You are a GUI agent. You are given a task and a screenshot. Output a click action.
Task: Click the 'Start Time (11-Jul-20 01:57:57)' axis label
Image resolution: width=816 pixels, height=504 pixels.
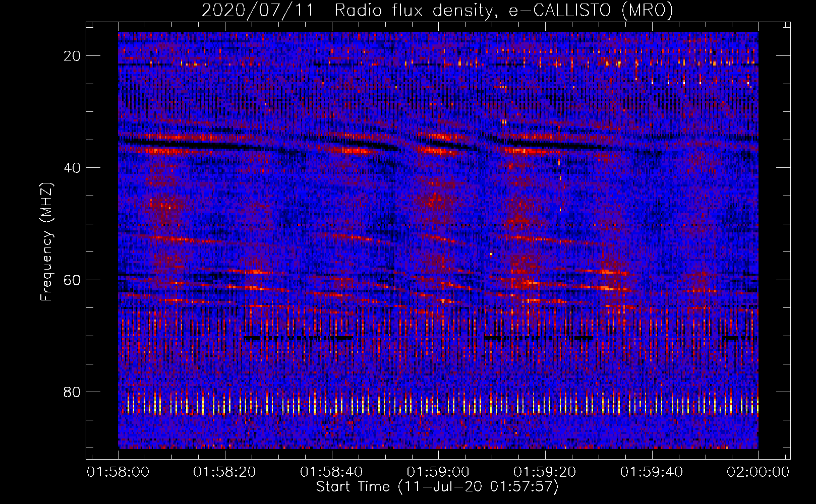(x=437, y=487)
